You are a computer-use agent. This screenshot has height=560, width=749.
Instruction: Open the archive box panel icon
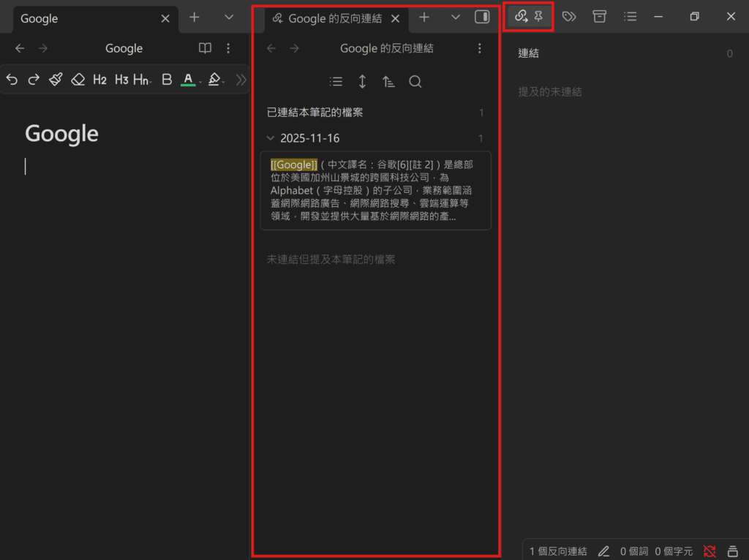click(x=600, y=17)
